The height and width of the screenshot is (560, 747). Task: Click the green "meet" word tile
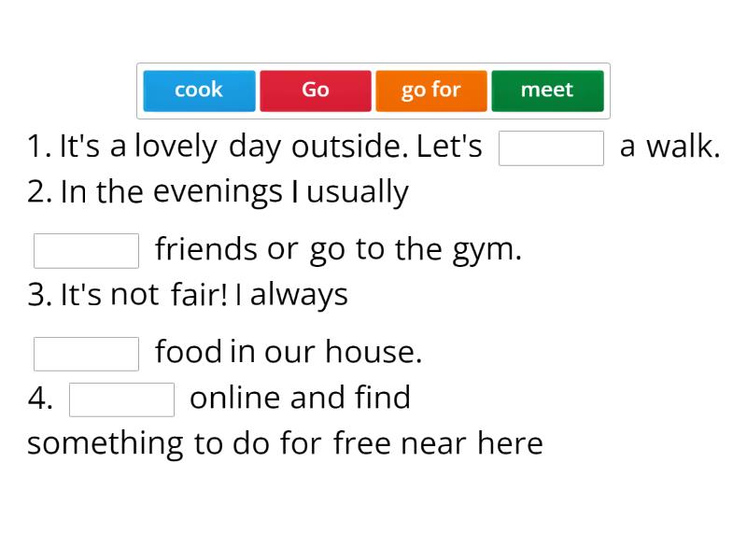[x=547, y=91]
